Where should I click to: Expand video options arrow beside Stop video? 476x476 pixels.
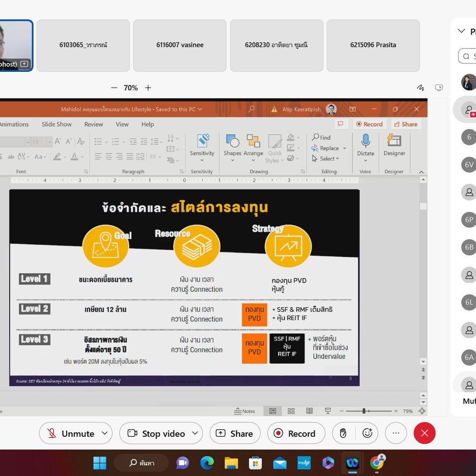194,434
